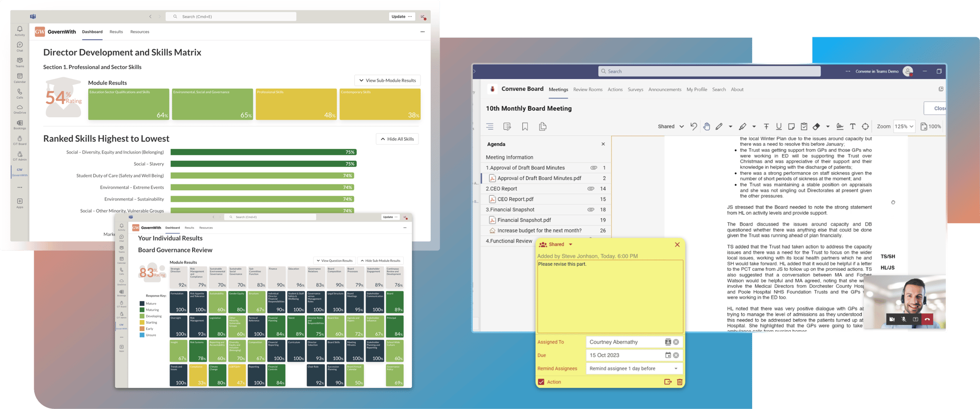Clear the Assigned To field
Screen dimensions: 980x409
(x=676, y=342)
